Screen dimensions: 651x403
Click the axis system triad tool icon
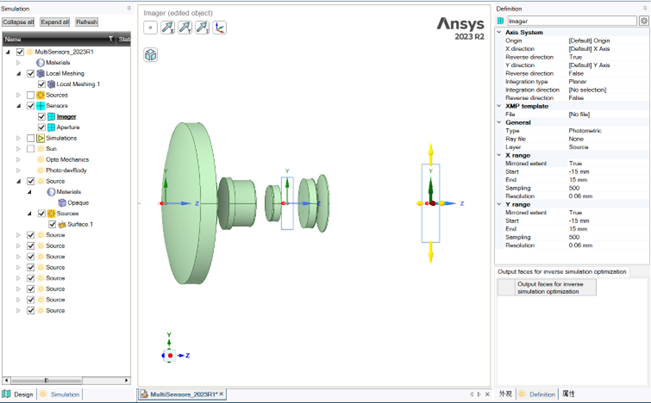220,28
